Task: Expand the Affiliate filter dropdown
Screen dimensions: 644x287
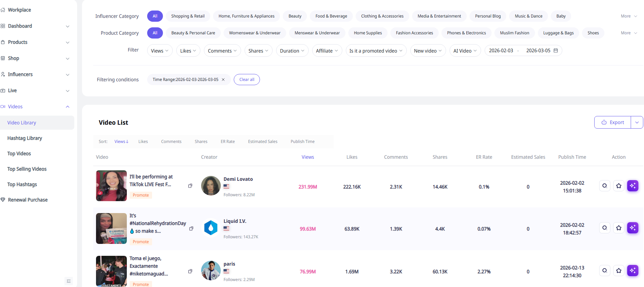Action: click(327, 51)
